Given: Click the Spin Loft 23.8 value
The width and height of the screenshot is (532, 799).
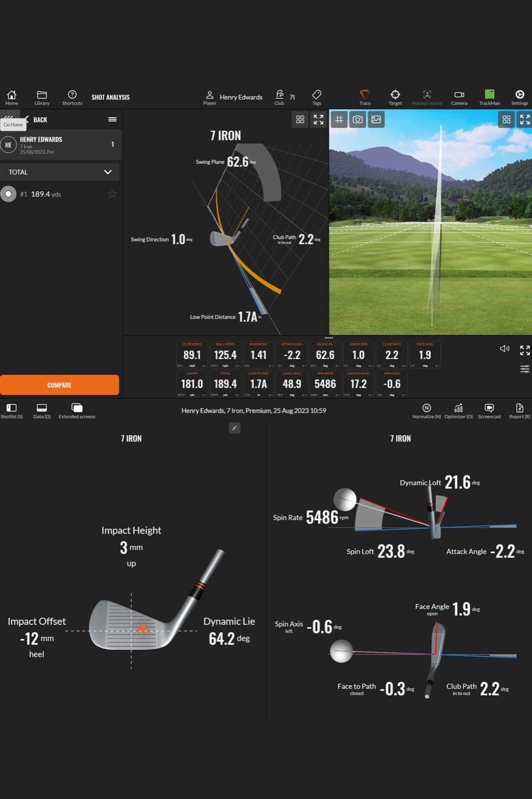Looking at the screenshot, I should click(391, 551).
